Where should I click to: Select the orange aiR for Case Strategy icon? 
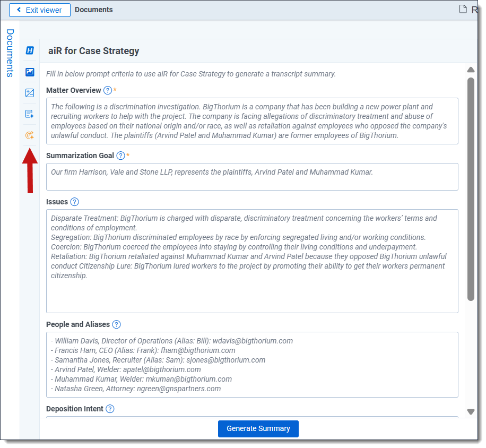pyautogui.click(x=30, y=135)
